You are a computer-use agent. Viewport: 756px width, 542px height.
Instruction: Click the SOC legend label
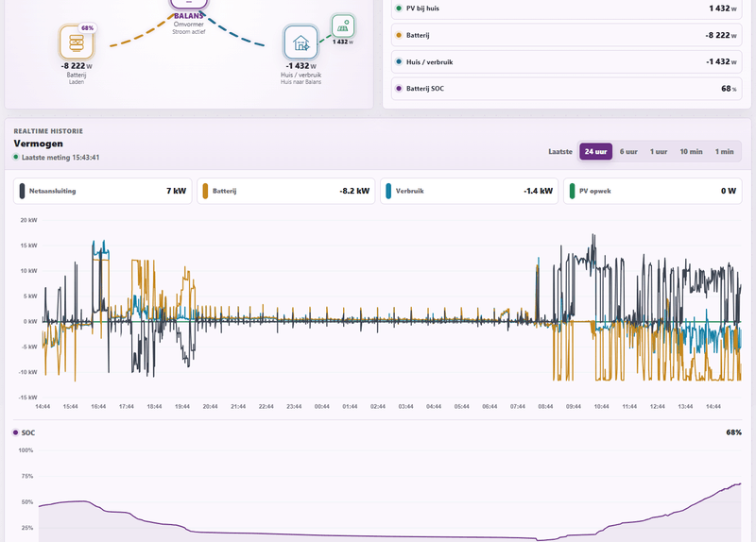pyautogui.click(x=28, y=432)
